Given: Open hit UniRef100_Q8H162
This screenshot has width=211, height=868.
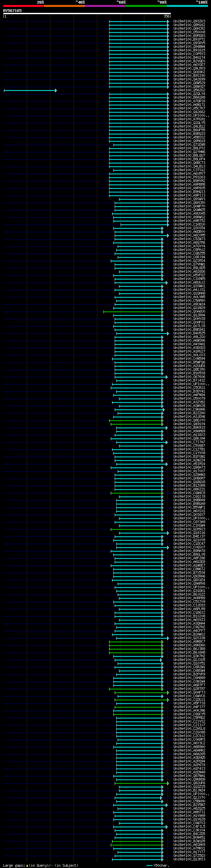Looking at the screenshot, I should click(x=189, y=25).
